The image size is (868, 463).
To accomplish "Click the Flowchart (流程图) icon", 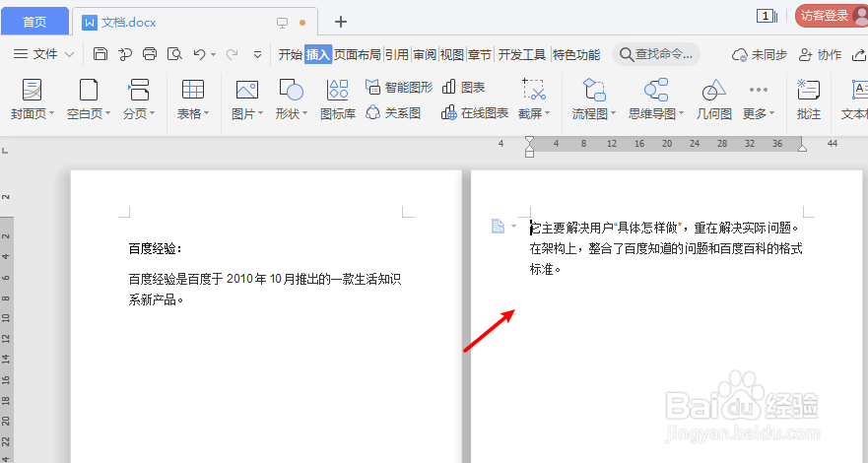I will [594, 89].
